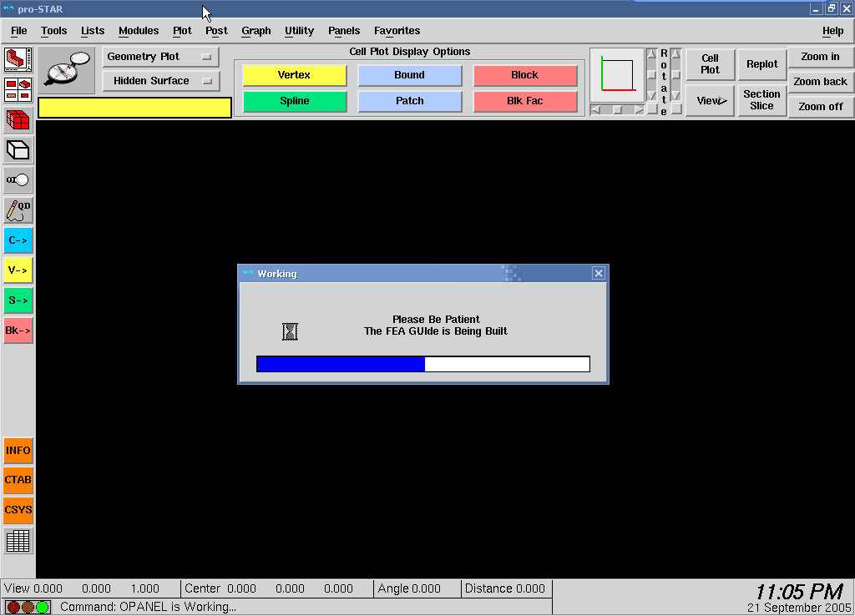Open the pink Bk-> block tool
The image size is (855, 616).
point(18,331)
